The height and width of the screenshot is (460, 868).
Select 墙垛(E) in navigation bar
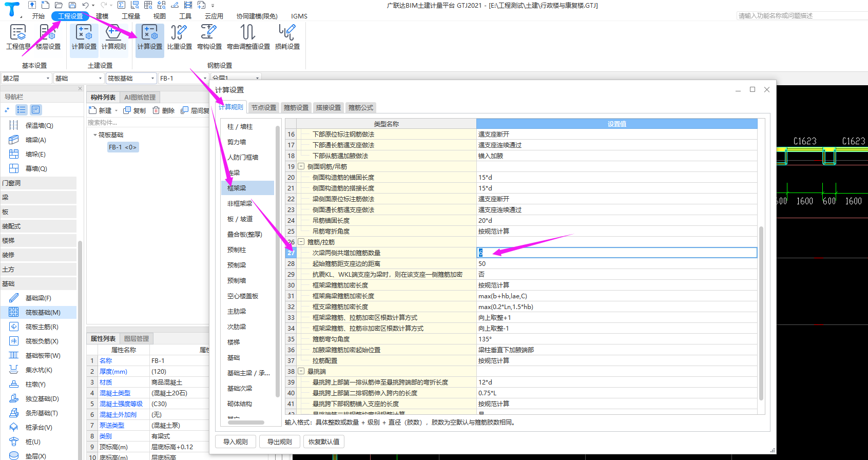35,154
